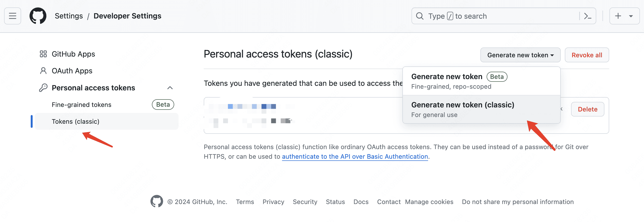Image resolution: width=644 pixels, height=222 pixels.
Task: Click the Delete token button
Action: point(588,109)
